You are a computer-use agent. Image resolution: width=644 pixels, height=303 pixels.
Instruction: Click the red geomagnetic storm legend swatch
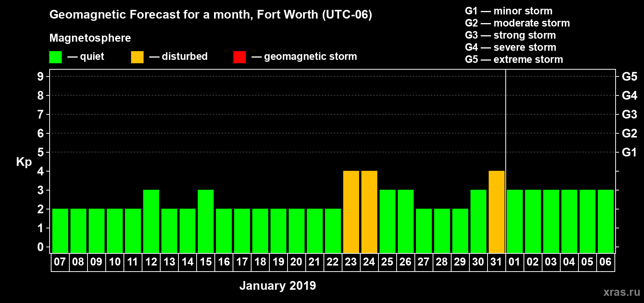point(239,57)
